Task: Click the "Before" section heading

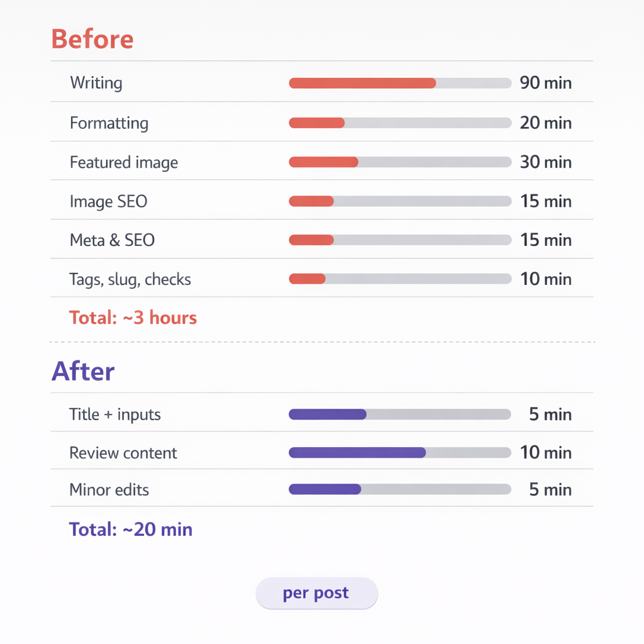Action: 92,39
